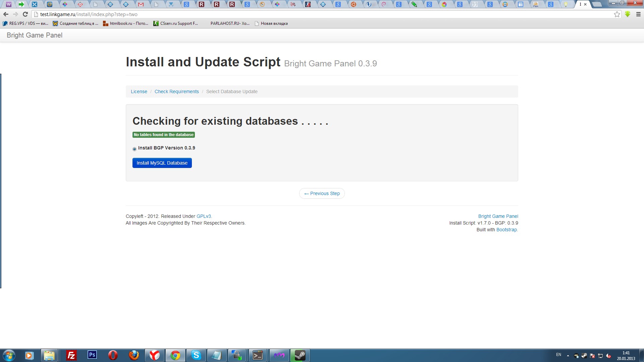Open the taskbar clock and date
Screen dimensions: 644x362
click(626, 356)
